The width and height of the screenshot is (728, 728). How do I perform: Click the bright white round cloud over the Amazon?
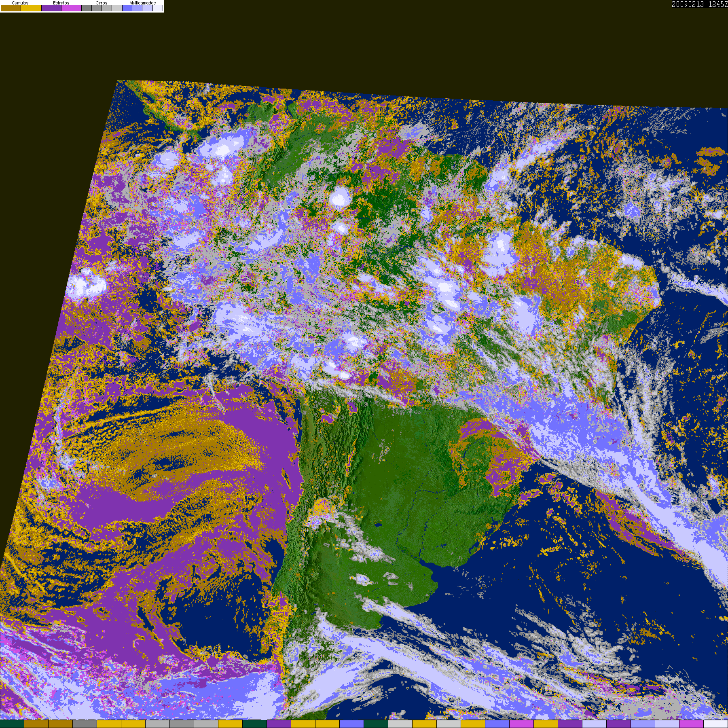[x=339, y=197]
